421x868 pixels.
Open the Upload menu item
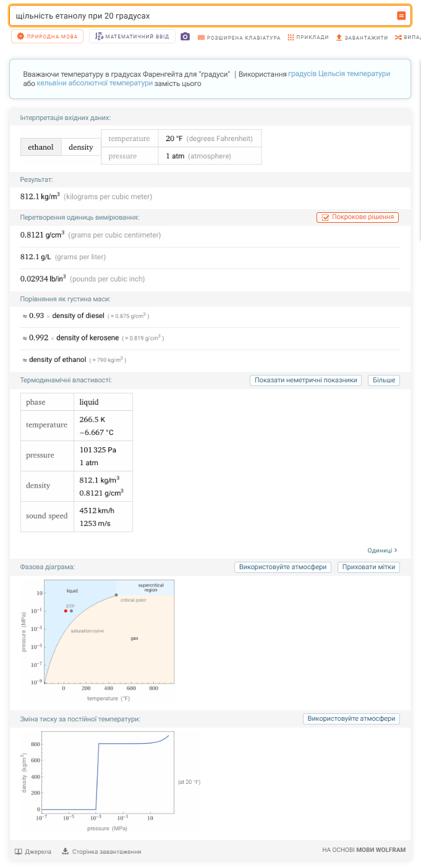(362, 38)
